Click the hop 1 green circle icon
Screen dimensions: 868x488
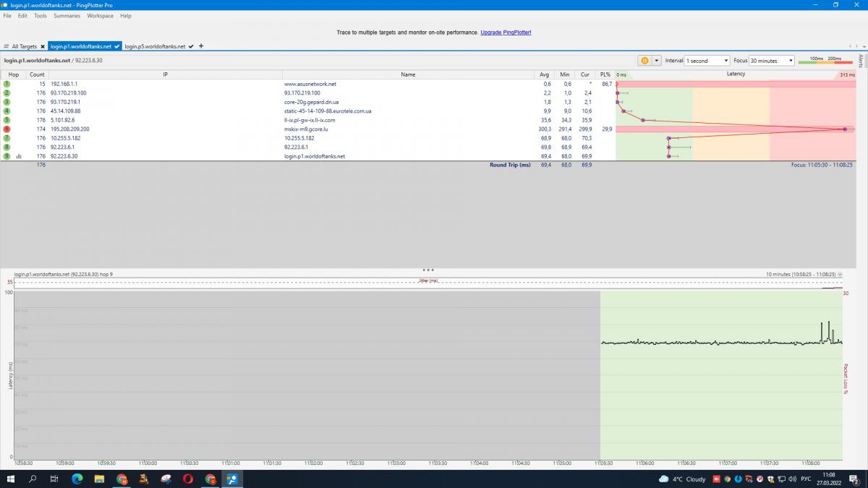[x=7, y=84]
